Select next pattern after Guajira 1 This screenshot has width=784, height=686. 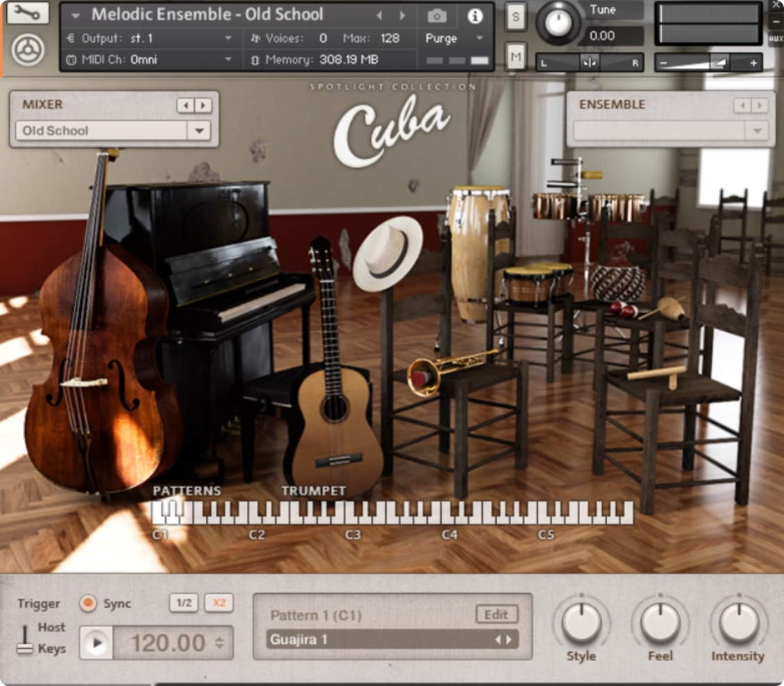[509, 639]
